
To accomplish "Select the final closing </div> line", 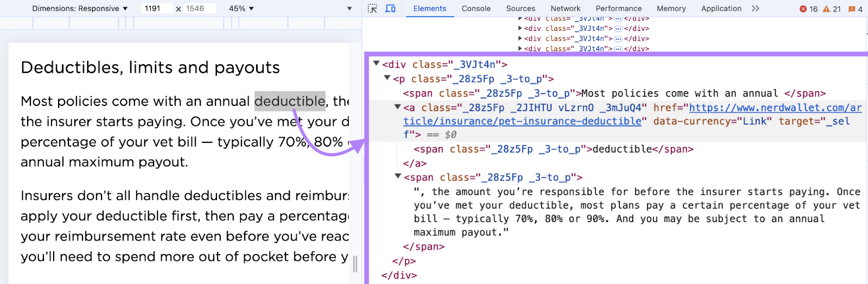I will [x=399, y=275].
